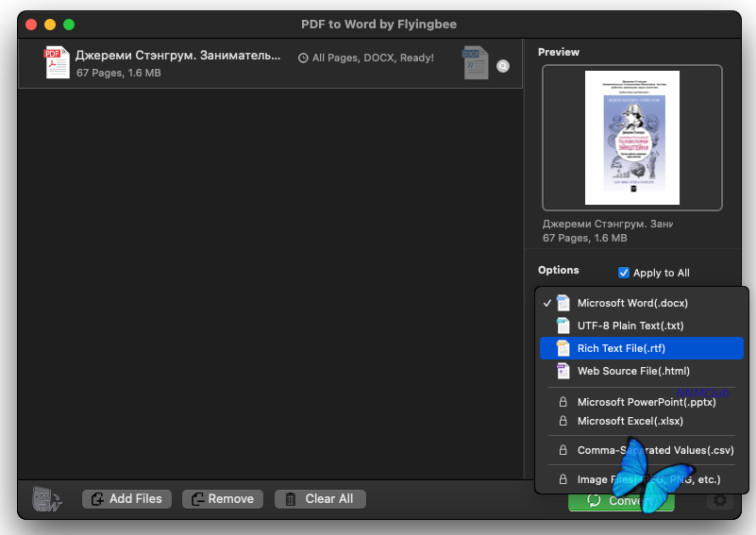Click the PDF file icon in the list
Viewport: 756px width, 535px height.
tap(57, 62)
